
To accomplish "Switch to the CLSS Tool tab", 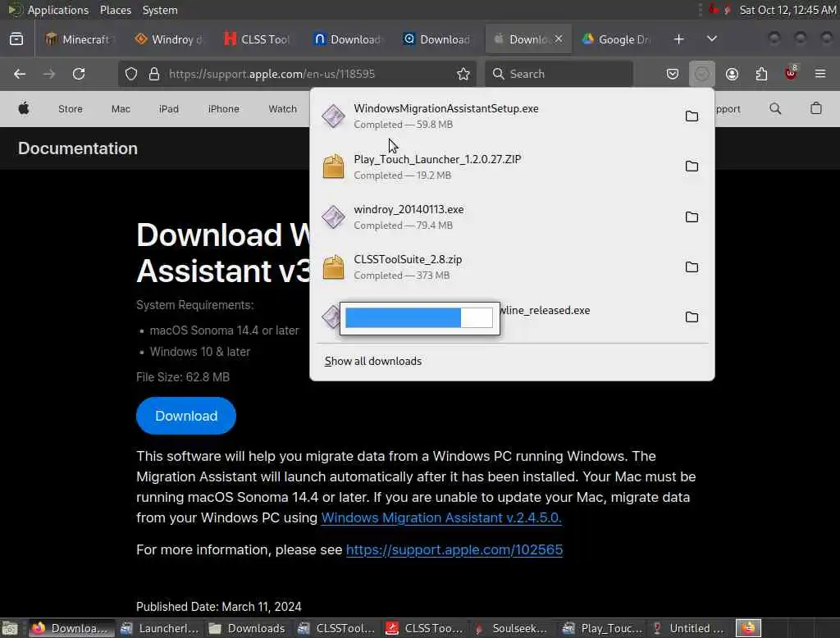I will point(258,39).
